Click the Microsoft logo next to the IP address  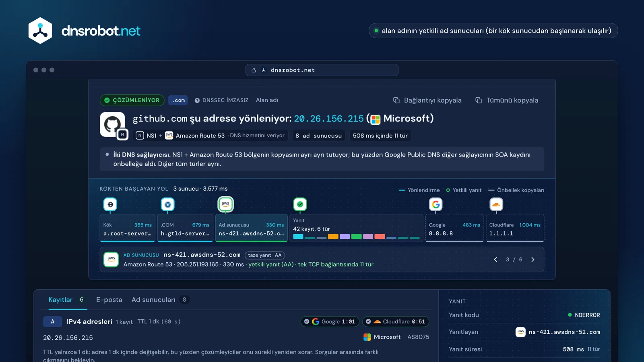[x=376, y=119]
